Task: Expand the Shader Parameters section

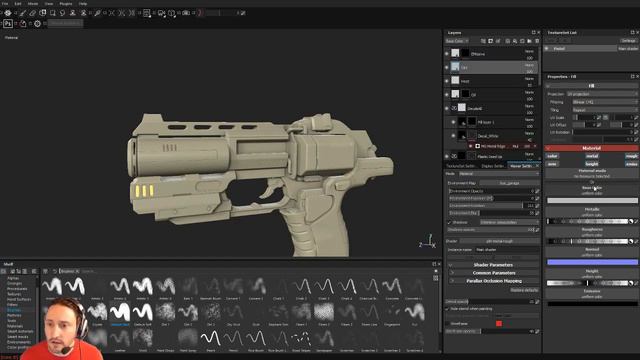Action: pos(493,265)
